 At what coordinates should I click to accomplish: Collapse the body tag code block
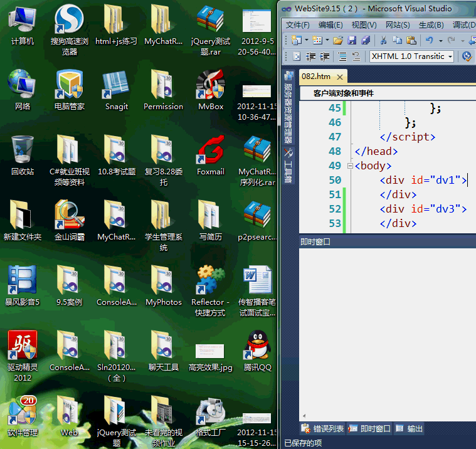[x=349, y=166]
